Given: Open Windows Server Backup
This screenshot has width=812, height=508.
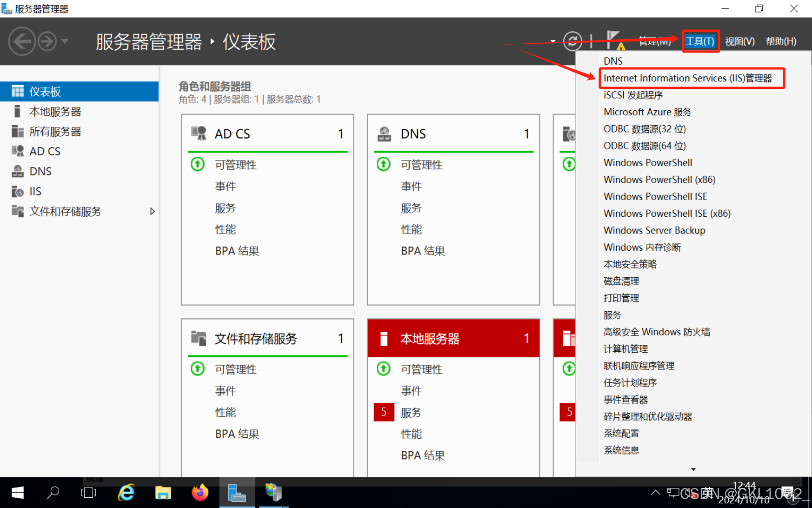Looking at the screenshot, I should coord(654,230).
